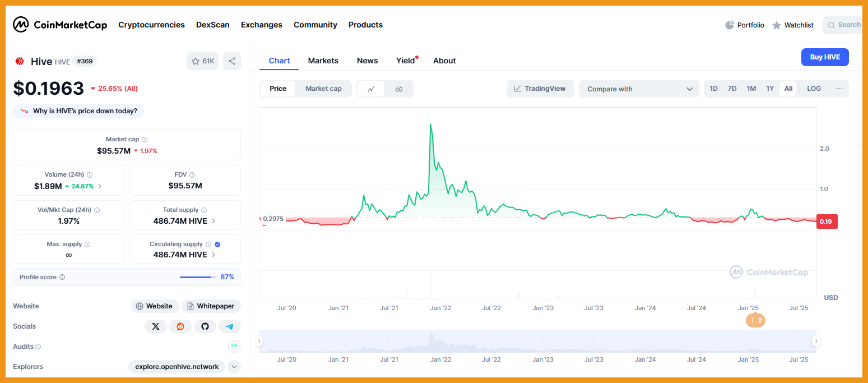The height and width of the screenshot is (383, 868).
Task: Click the Buy HIVE button
Action: coord(825,57)
